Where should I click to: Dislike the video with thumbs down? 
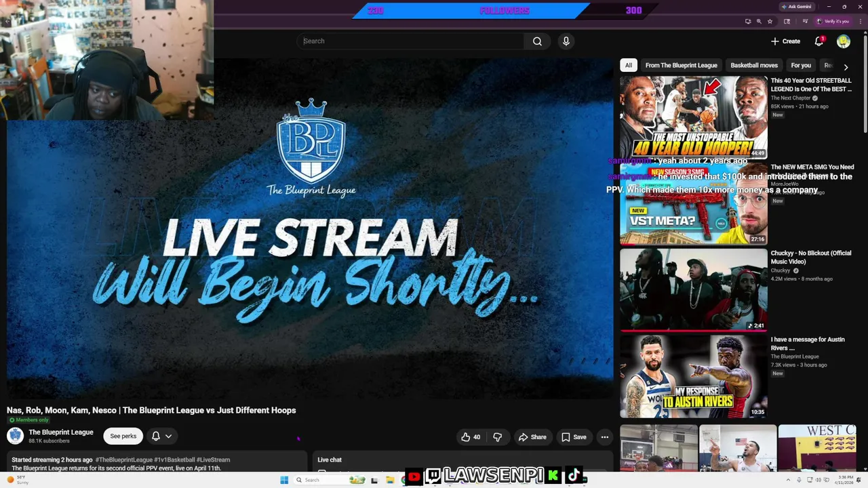tap(497, 437)
